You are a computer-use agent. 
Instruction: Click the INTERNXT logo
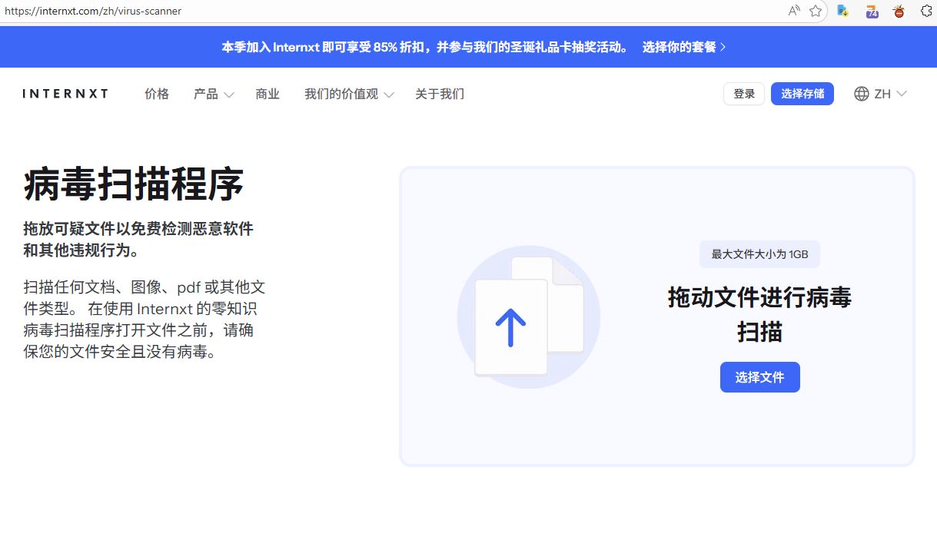pos(65,94)
